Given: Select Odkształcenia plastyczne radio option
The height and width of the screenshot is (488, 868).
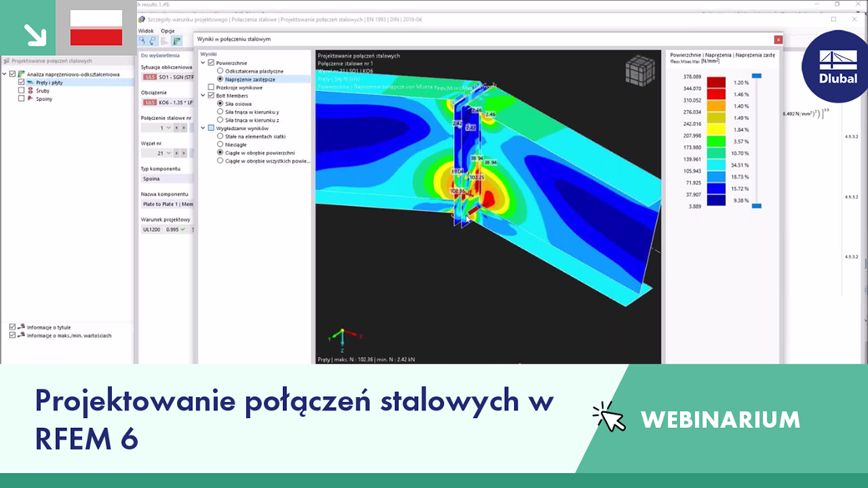Looking at the screenshot, I should (220, 71).
